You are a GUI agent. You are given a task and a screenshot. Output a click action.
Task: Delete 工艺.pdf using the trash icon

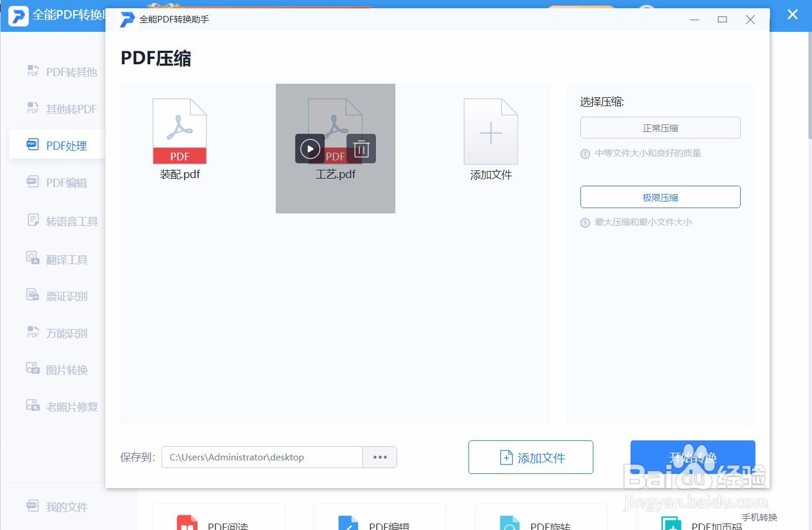361,149
